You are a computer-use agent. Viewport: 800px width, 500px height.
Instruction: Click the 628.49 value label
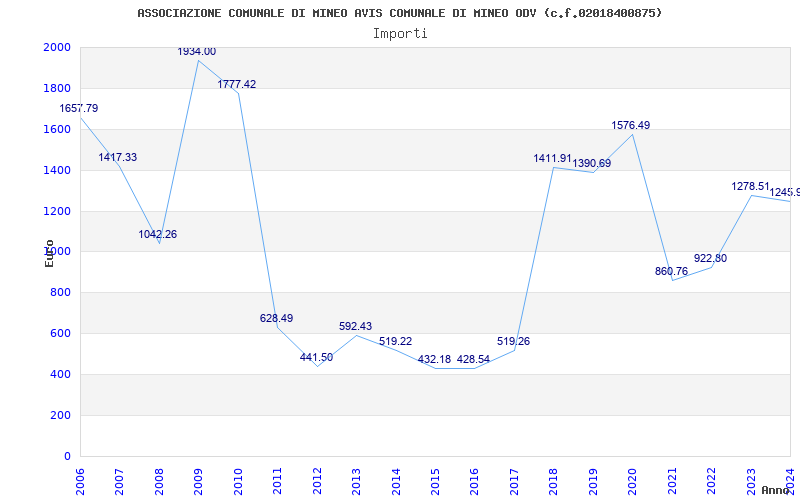click(x=276, y=318)
